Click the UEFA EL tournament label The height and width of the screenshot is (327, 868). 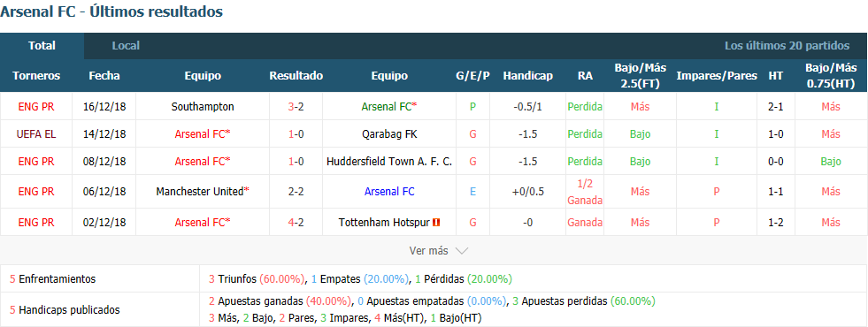36,134
